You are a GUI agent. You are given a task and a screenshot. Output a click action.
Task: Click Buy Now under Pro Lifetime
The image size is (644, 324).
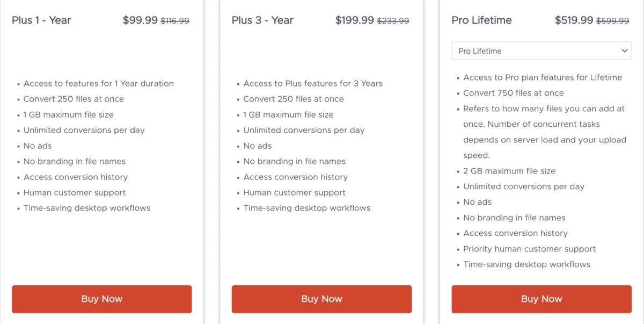pyautogui.click(x=541, y=299)
